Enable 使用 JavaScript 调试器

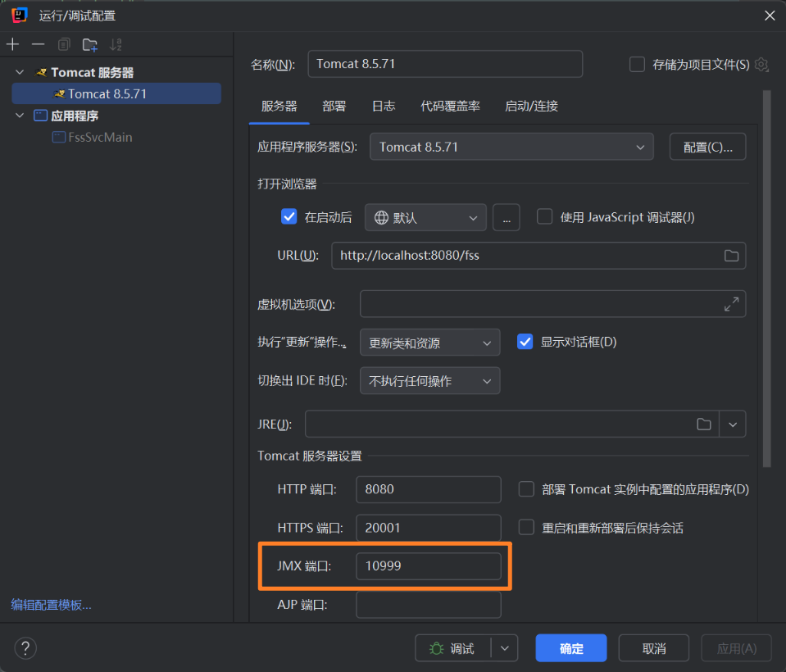[544, 216]
